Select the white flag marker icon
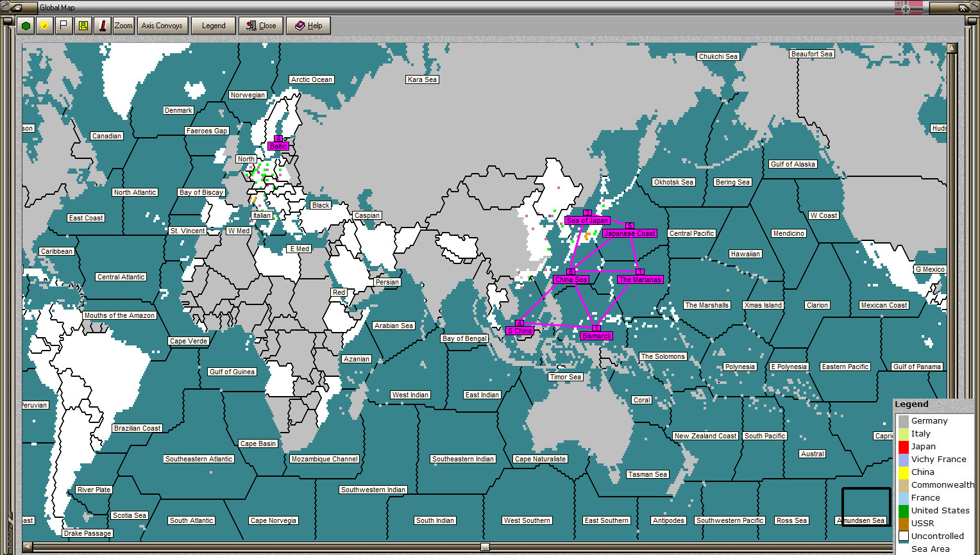 click(x=62, y=25)
